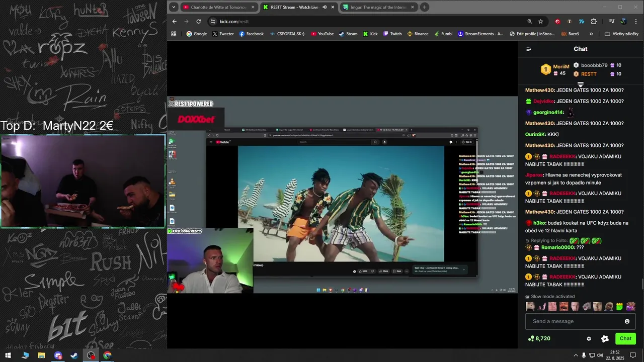Open chat settings gear
This screenshot has width=644, height=362.
(x=589, y=339)
